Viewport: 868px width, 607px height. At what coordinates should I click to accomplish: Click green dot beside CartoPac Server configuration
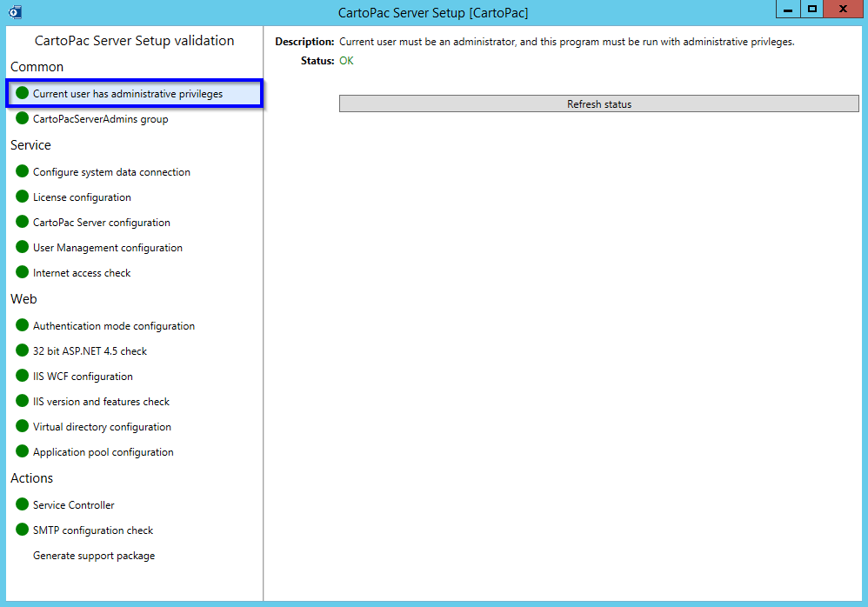22,222
